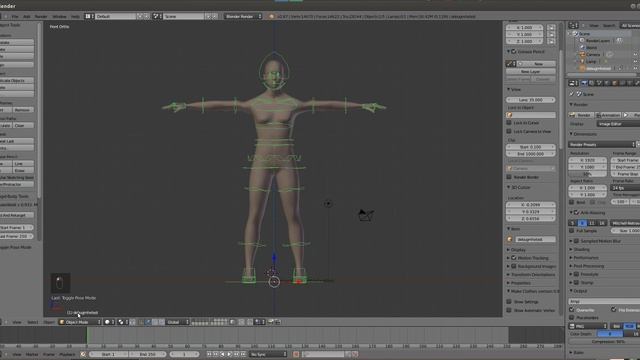Viewport: 640px width, 360px height.
Task: Open the Help menu
Action: point(76,17)
